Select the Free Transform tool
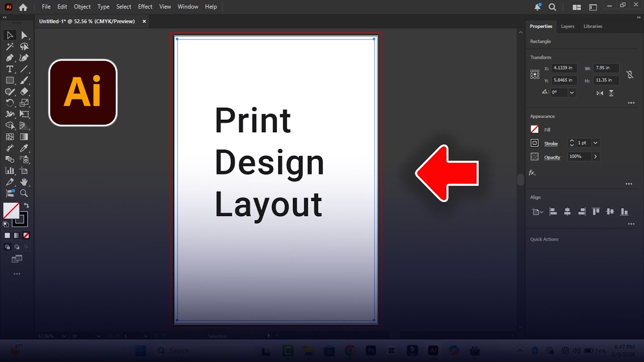 [24, 114]
